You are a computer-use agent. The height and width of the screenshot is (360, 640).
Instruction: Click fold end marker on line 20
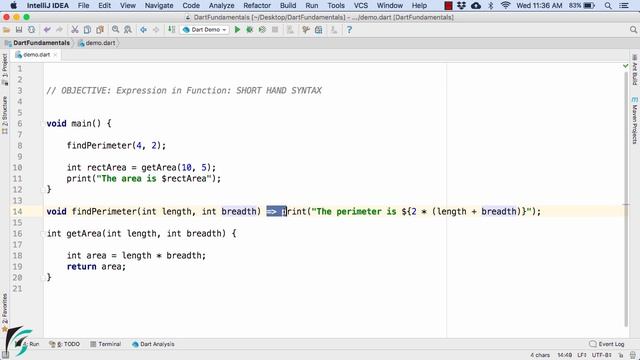[x=42, y=278]
